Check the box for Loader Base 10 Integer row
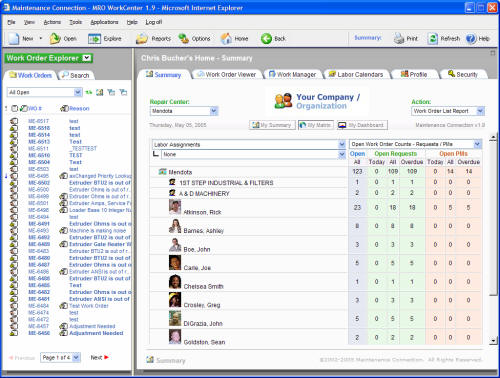Viewport: 500px width, 378px height. click(14, 210)
